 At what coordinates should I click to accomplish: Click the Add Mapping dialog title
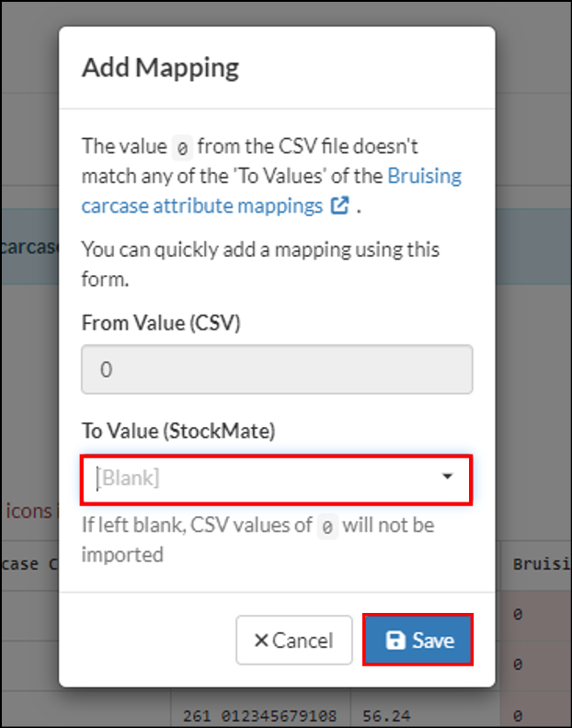161,68
